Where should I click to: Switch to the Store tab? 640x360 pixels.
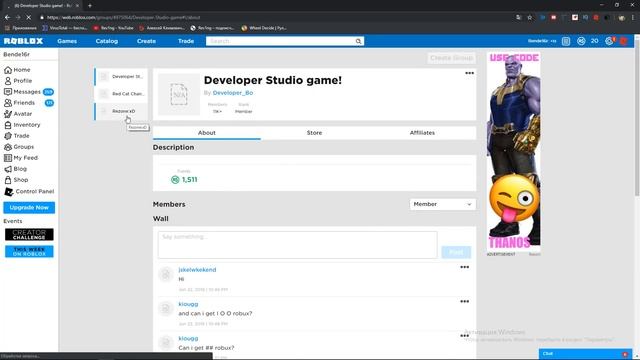click(x=314, y=133)
